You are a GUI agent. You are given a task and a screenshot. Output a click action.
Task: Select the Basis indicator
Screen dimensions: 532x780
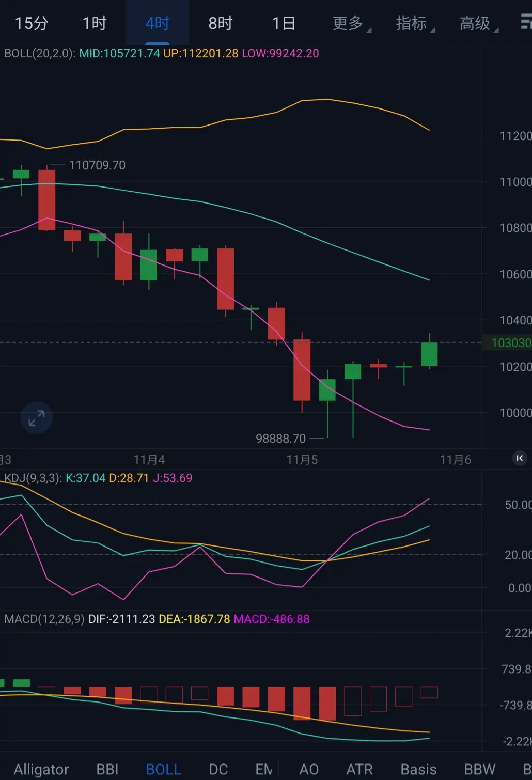tap(418, 769)
